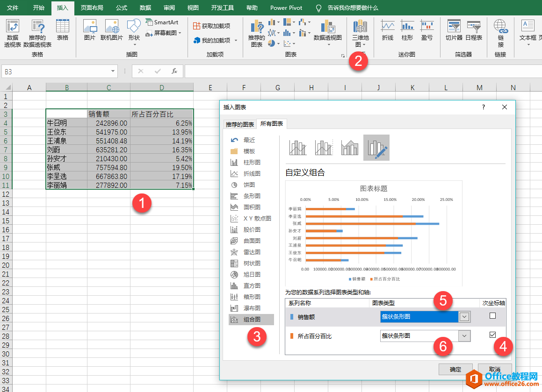Click the Tell Me search box

pyautogui.click(x=353, y=7)
